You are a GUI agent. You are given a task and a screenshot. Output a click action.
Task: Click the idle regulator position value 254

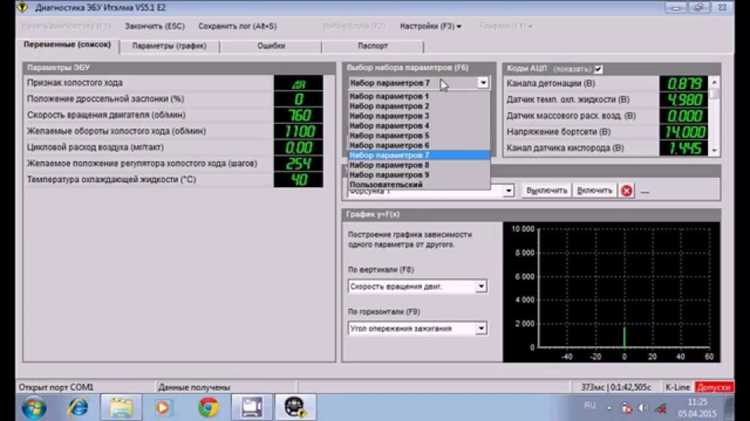point(298,164)
